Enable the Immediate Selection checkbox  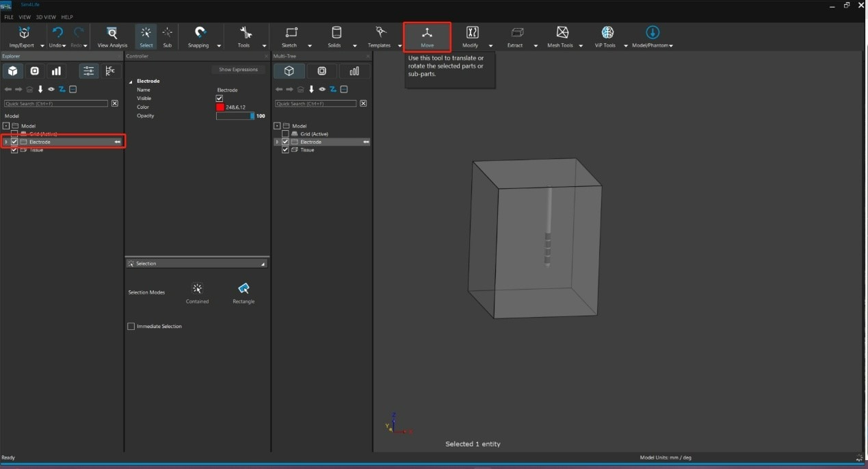point(131,327)
